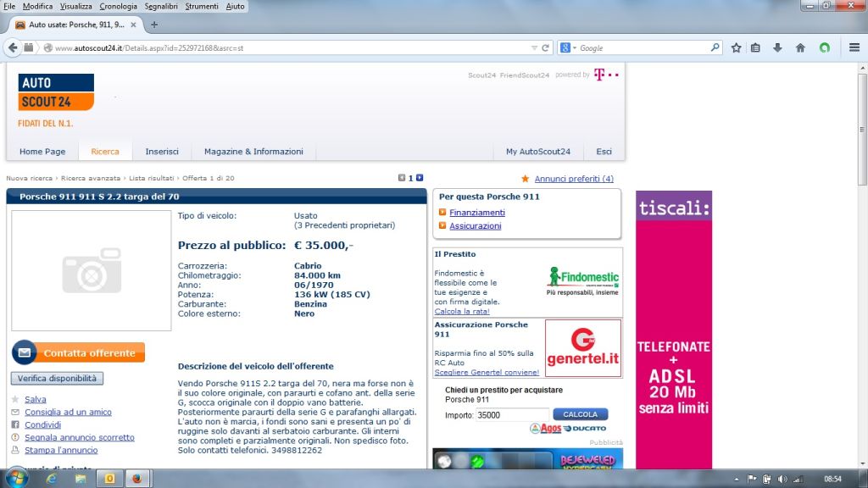
Task: Bookmark this page with the star icon
Action: click(736, 48)
